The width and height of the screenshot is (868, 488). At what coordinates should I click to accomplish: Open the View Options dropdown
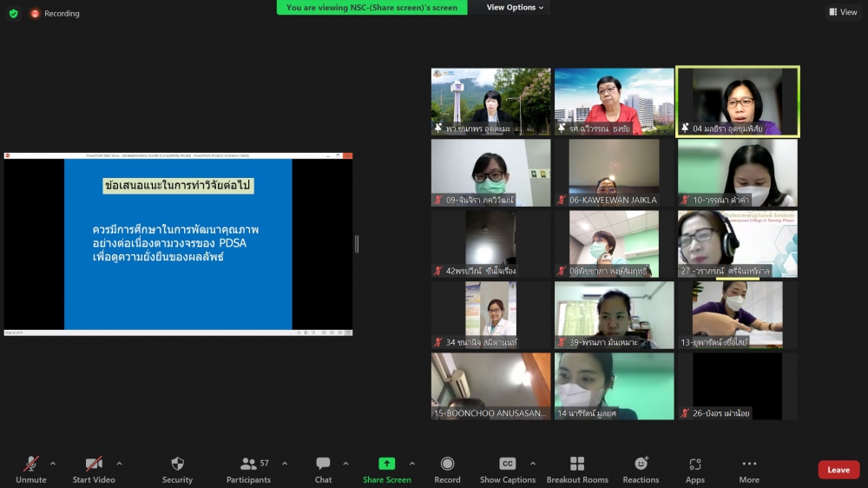point(515,8)
